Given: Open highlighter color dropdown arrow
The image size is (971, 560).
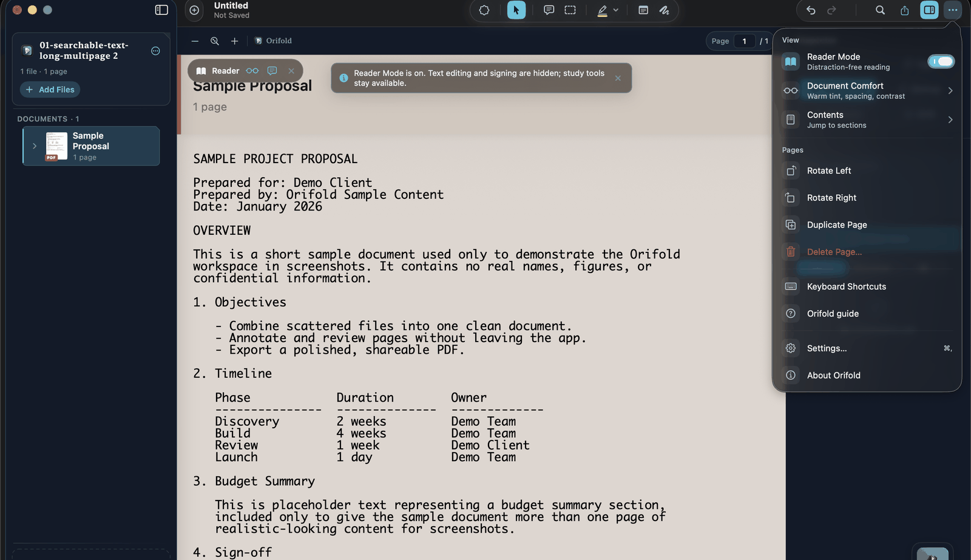Looking at the screenshot, I should [616, 10].
